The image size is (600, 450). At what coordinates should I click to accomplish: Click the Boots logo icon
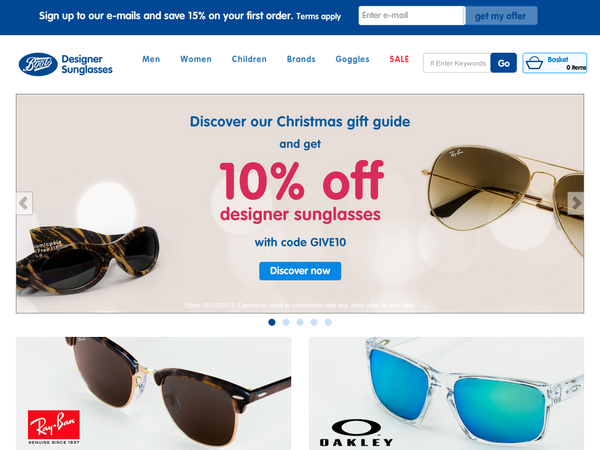38,64
